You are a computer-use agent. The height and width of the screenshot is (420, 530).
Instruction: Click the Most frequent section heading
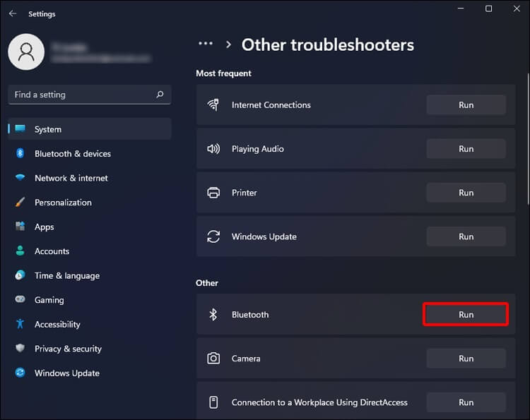point(223,73)
